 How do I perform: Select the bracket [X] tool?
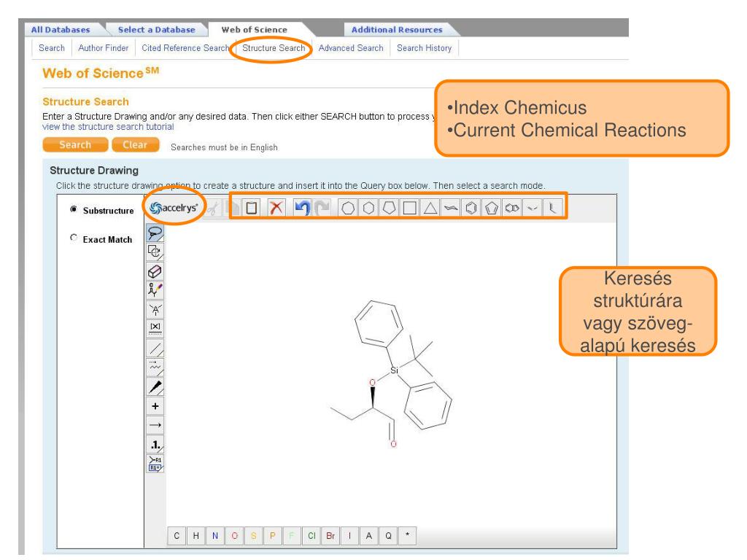pyautogui.click(x=155, y=328)
